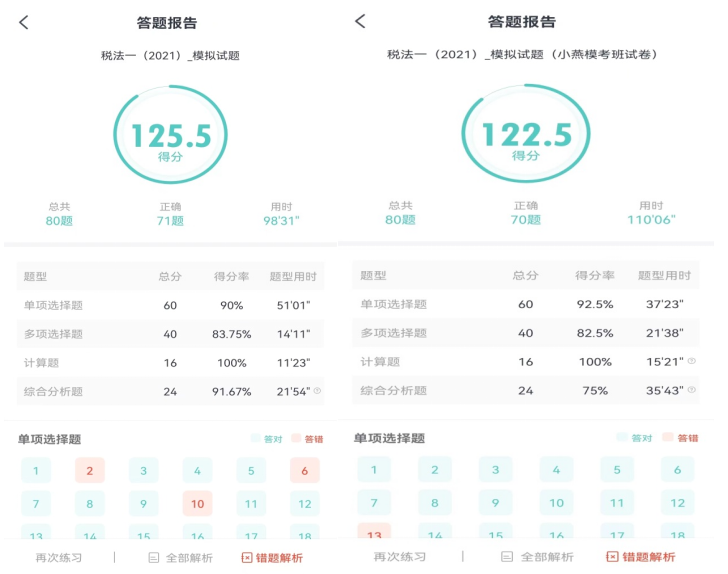
Task: Select 多项选择题 row with 82.5% rate
Action: 526,333
